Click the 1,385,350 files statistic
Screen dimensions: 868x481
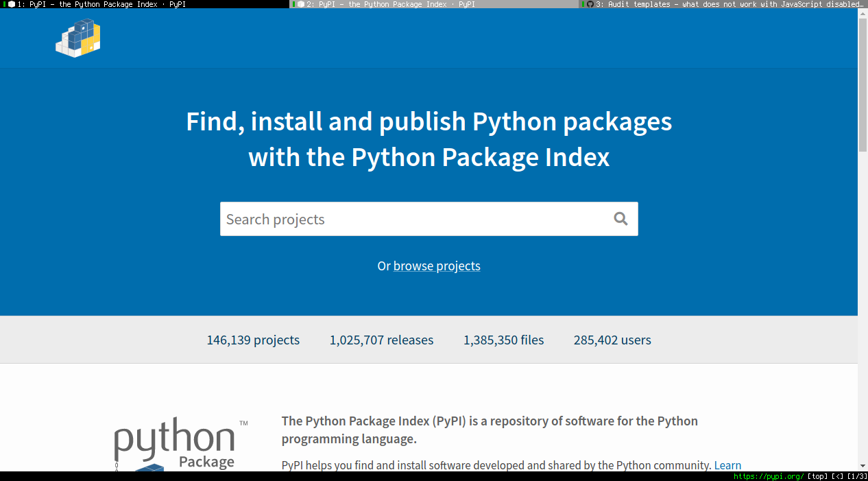(504, 340)
